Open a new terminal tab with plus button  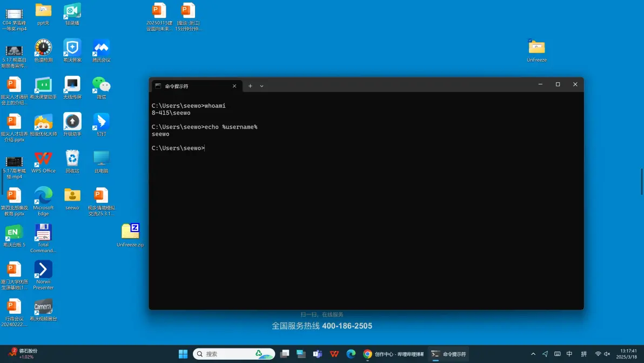250,86
